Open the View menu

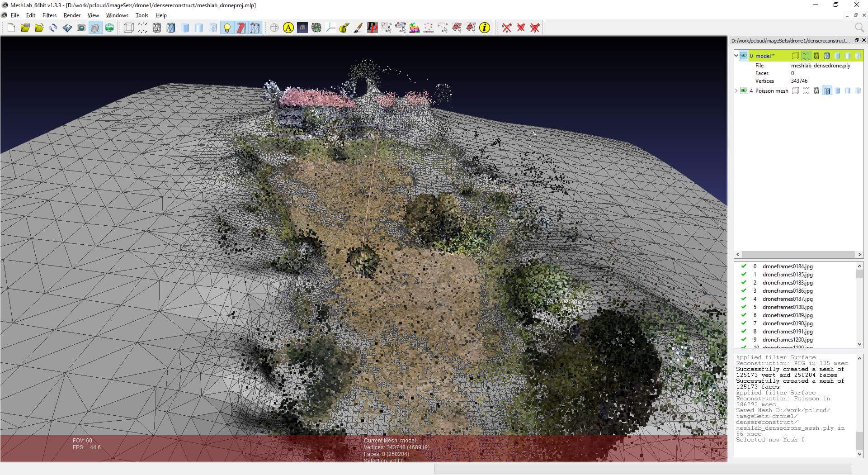point(93,15)
